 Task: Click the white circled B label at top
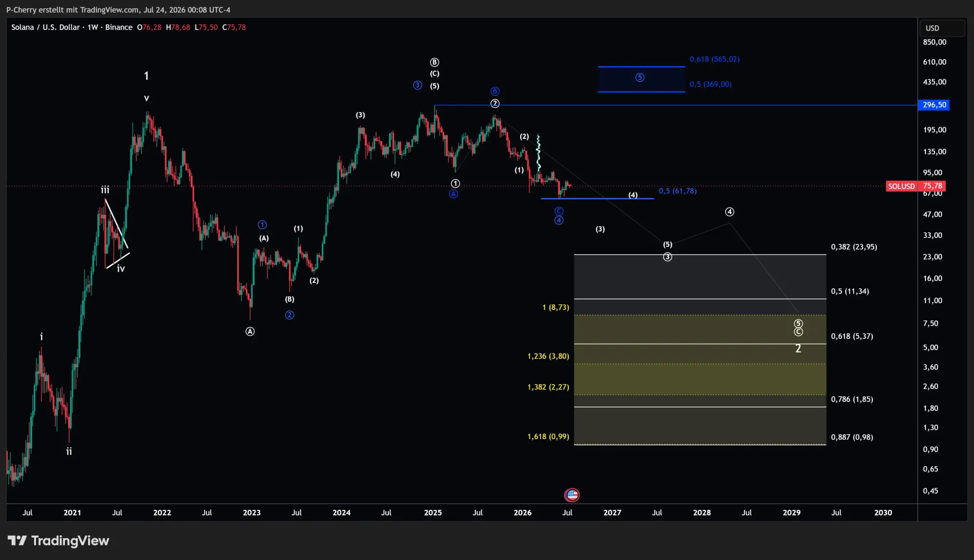(x=434, y=62)
